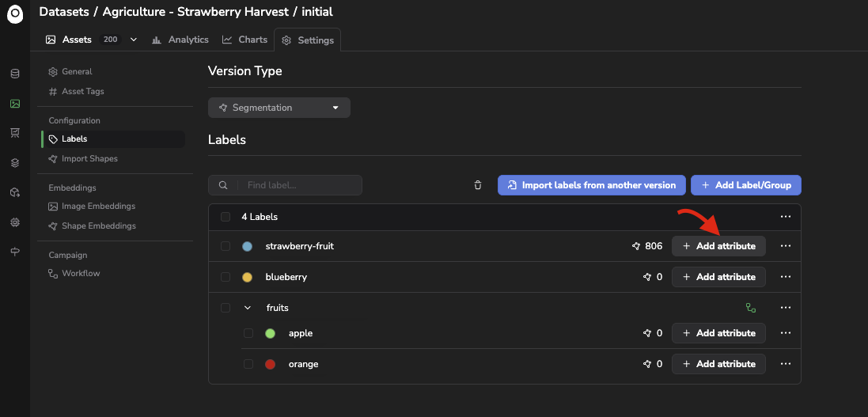Click the orange label name

click(303, 364)
